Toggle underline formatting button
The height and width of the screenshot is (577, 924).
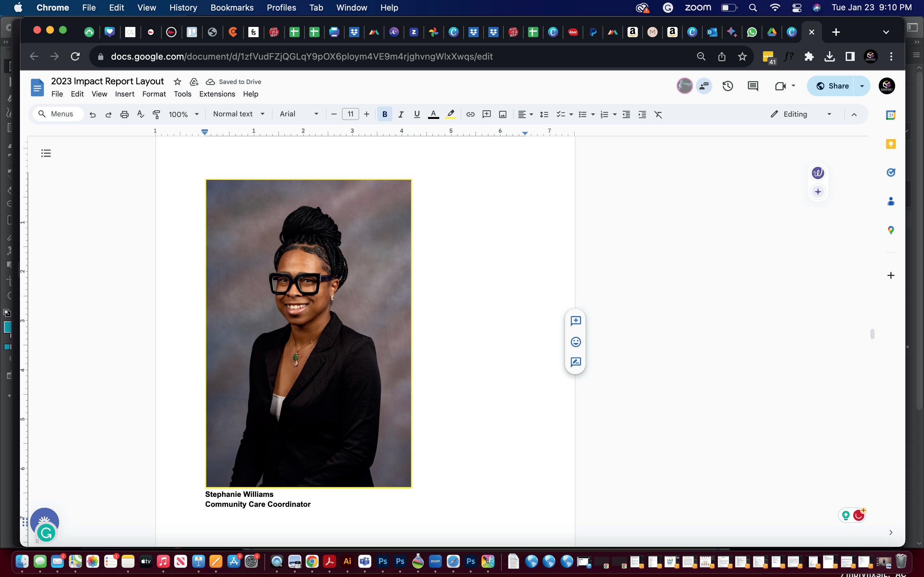(x=416, y=114)
